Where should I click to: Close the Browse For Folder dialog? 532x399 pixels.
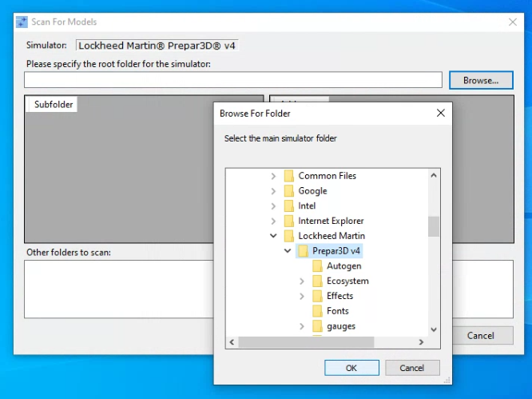coord(440,113)
